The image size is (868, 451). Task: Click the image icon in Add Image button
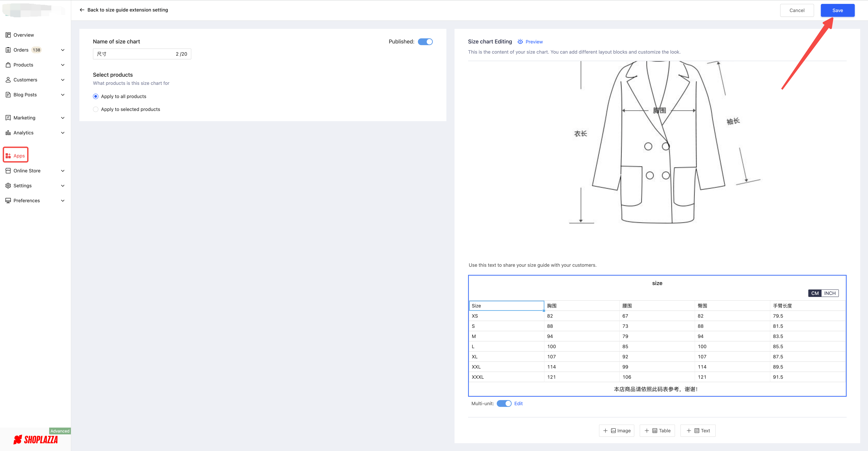tap(613, 431)
